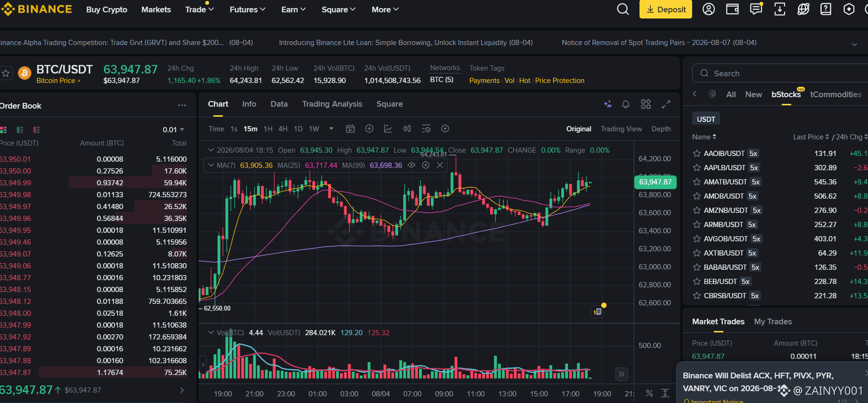The height and width of the screenshot is (403, 868).
Task: Show only sell orders in order book
Action: click(x=37, y=129)
